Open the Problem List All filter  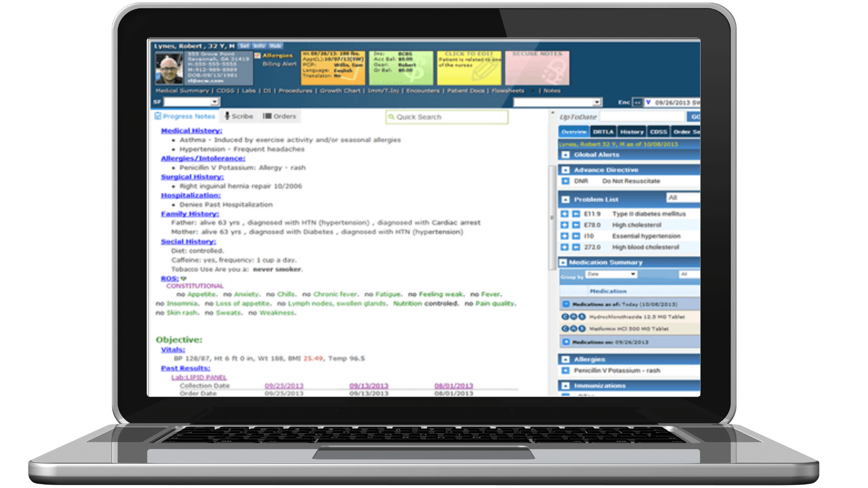pos(683,197)
